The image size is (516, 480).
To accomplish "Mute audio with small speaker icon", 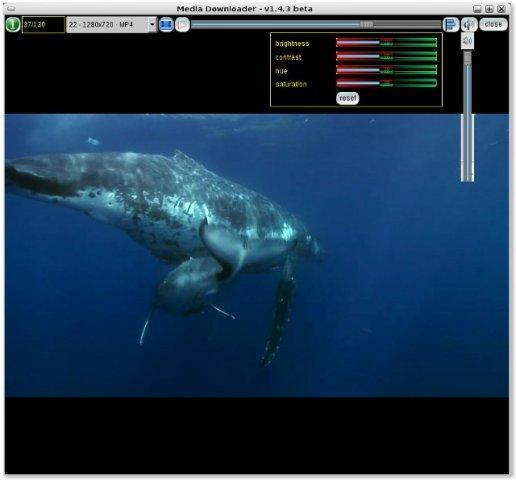I will tap(468, 41).
